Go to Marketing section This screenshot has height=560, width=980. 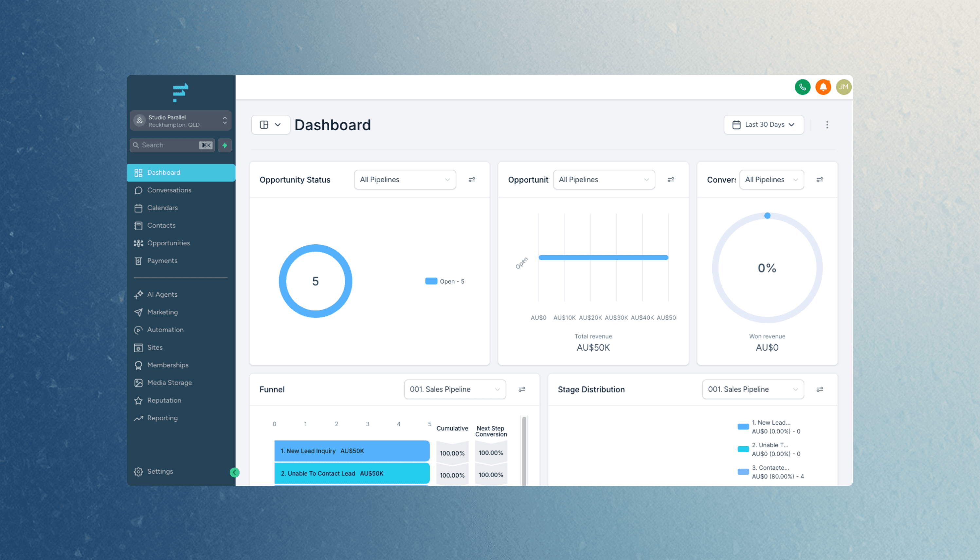pyautogui.click(x=181, y=312)
